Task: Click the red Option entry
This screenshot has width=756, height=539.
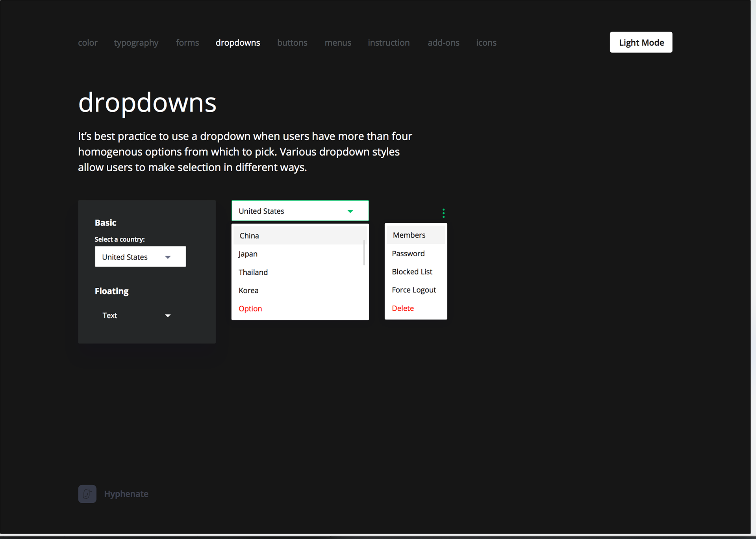Action: (x=250, y=309)
